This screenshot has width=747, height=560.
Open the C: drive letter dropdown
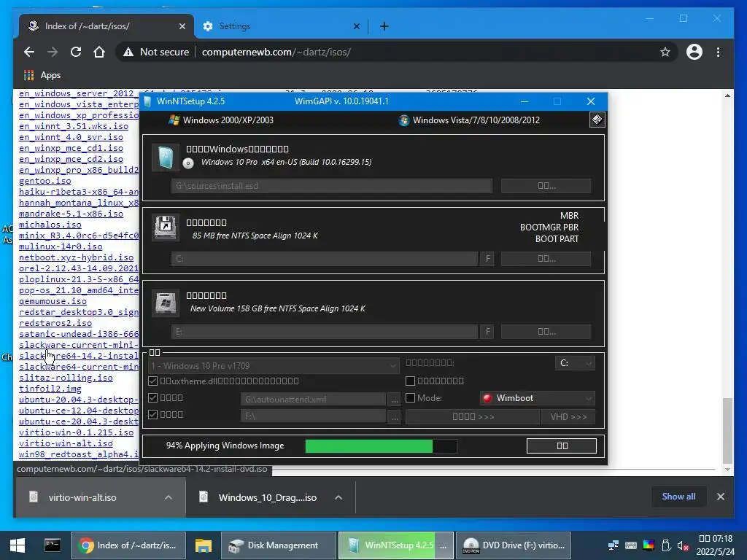pyautogui.click(x=575, y=363)
